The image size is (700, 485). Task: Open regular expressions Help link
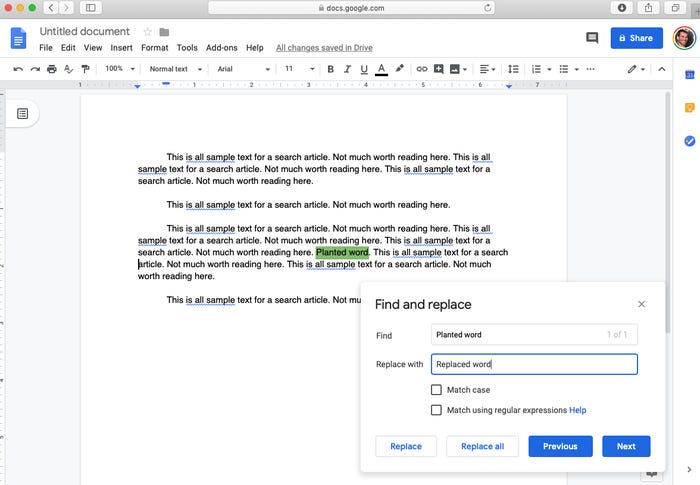(577, 410)
